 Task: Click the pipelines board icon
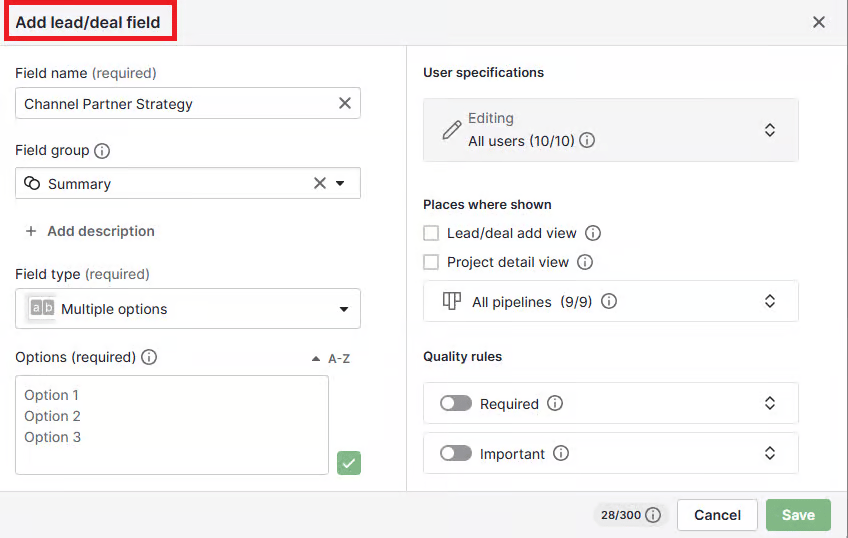(452, 301)
